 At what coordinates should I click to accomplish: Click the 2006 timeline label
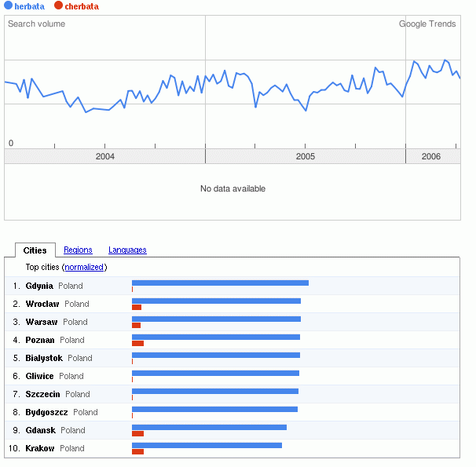click(x=431, y=157)
